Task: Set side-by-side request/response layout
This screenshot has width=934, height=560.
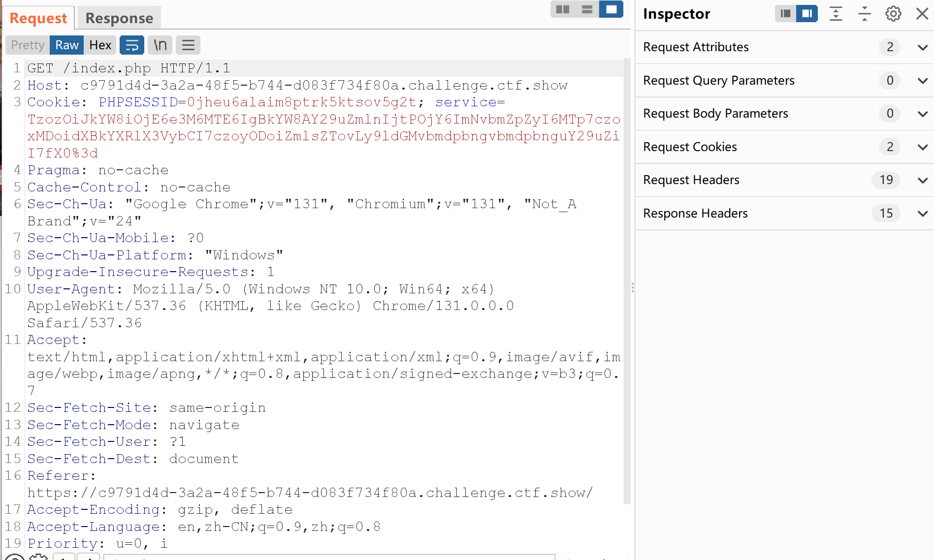Action: point(562,9)
